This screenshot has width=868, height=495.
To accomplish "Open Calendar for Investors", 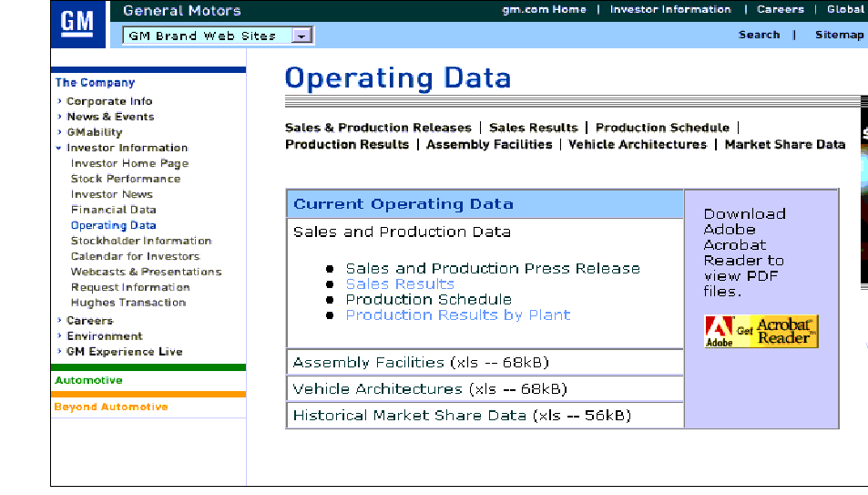I will pos(135,257).
